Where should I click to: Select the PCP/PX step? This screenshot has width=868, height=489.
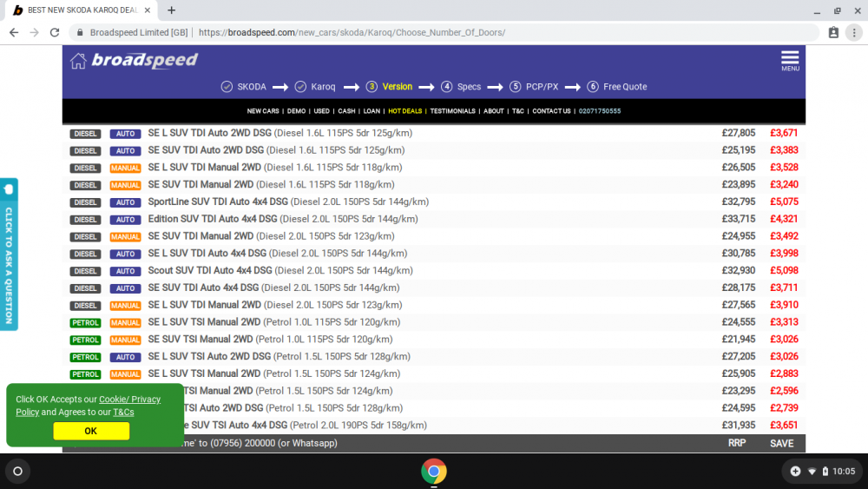(x=542, y=87)
